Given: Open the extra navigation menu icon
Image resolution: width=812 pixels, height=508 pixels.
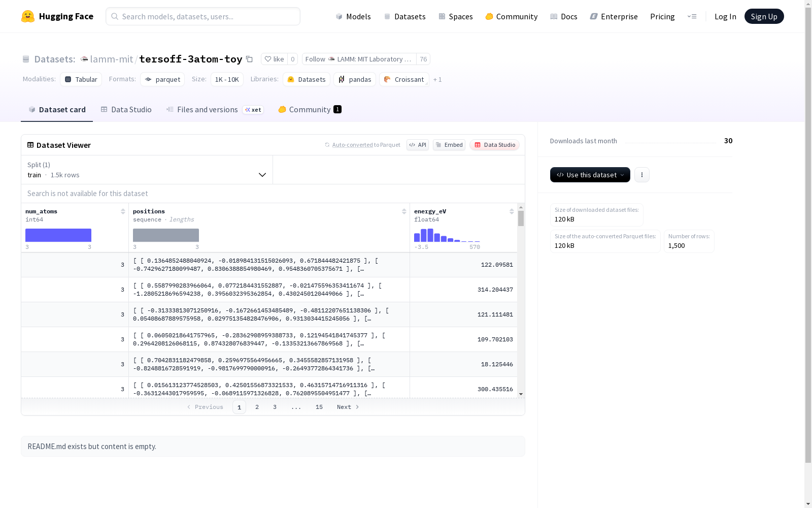Looking at the screenshot, I should coord(692,16).
